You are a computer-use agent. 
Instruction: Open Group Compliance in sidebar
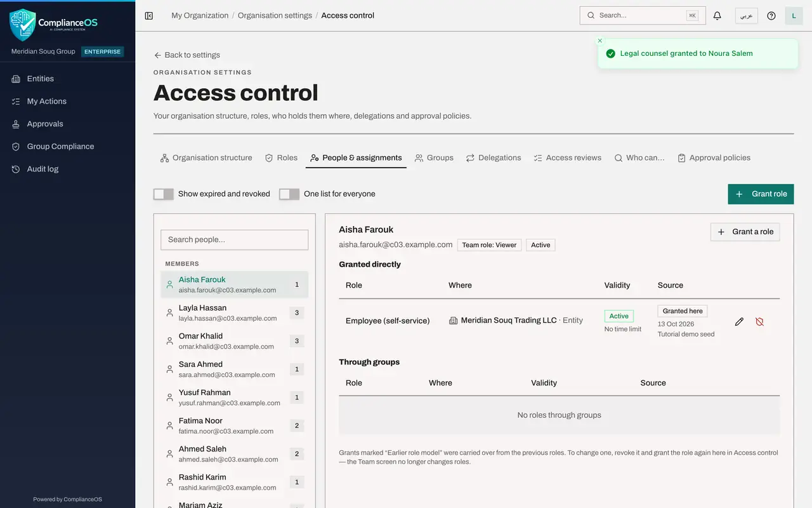(x=67, y=147)
